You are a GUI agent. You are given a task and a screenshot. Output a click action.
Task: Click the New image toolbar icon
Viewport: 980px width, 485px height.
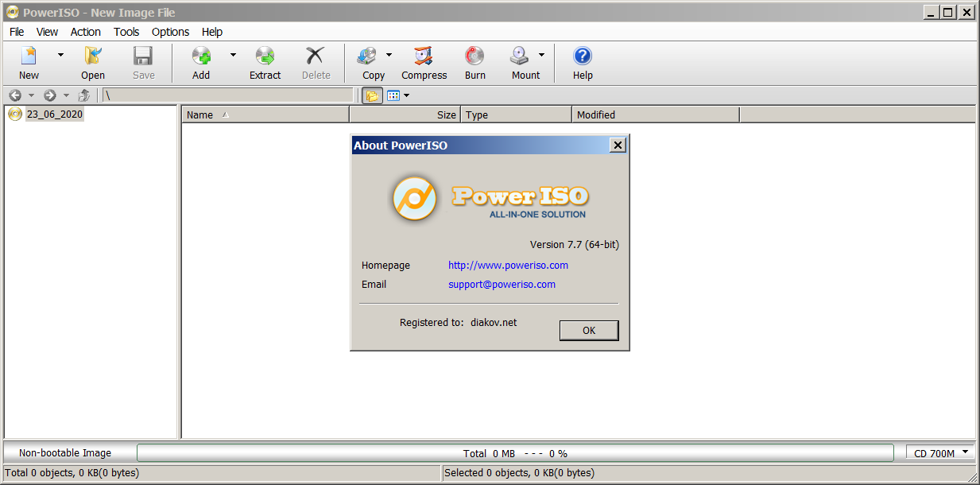point(29,56)
